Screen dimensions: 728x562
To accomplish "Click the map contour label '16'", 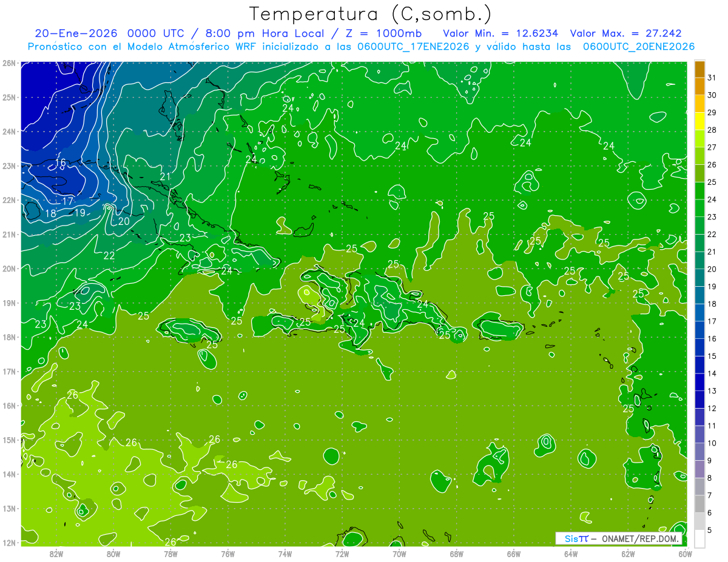I will pos(60,162).
